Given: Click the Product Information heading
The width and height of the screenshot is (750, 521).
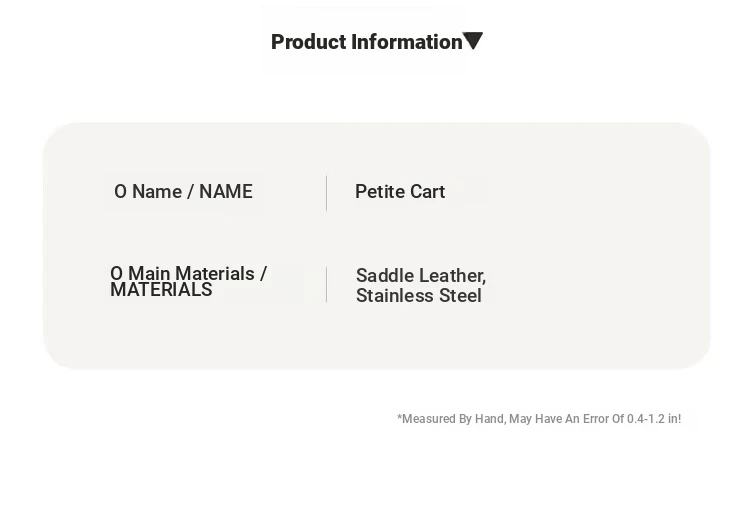Looking at the screenshot, I should (x=367, y=42).
